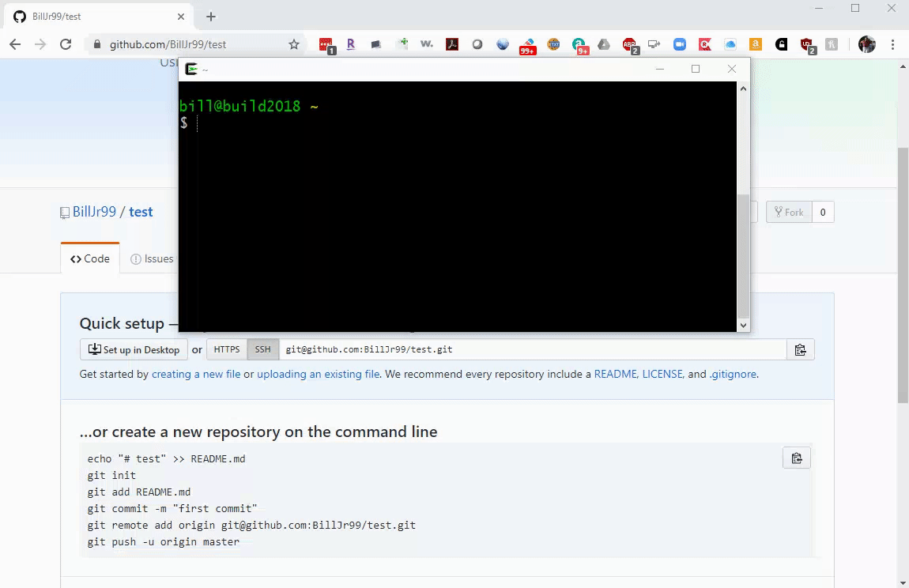Click the echo "# test" >> README.md line
The image size is (909, 588).
tap(166, 458)
